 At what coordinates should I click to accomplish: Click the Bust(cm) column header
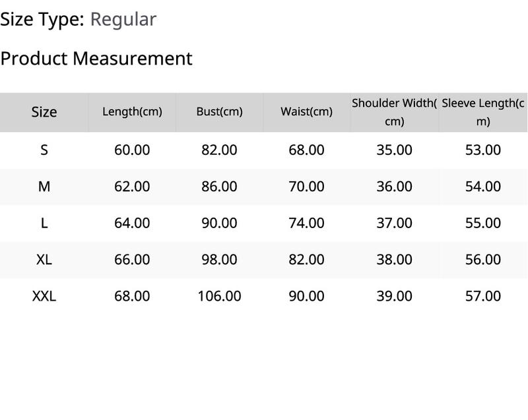coord(219,111)
